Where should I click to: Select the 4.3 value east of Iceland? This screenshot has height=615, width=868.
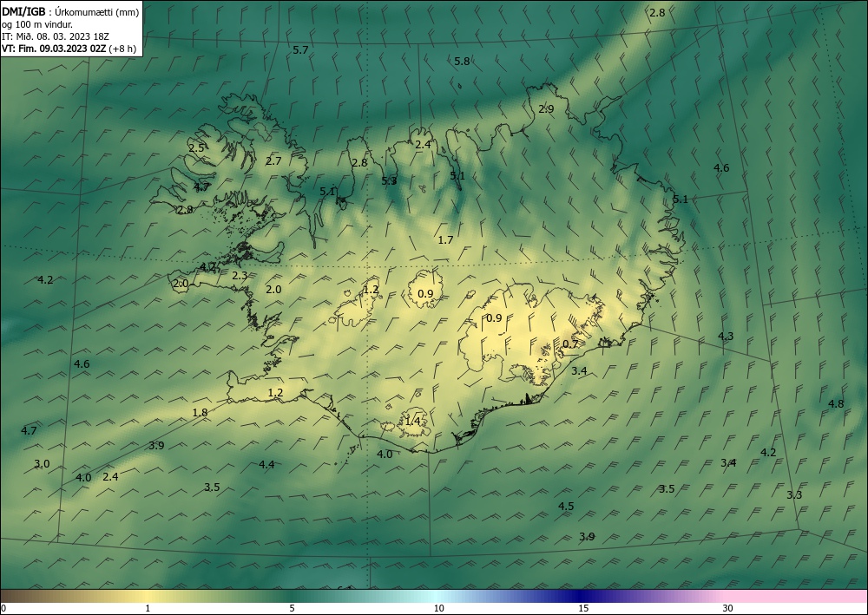pyautogui.click(x=726, y=336)
